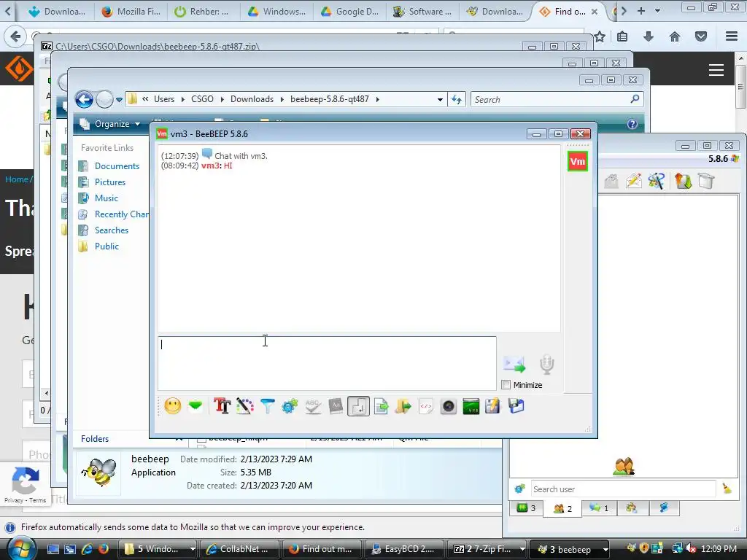The height and width of the screenshot is (560, 747).
Task: Click the floppy with pencil save chat icon
Action: coord(492,406)
